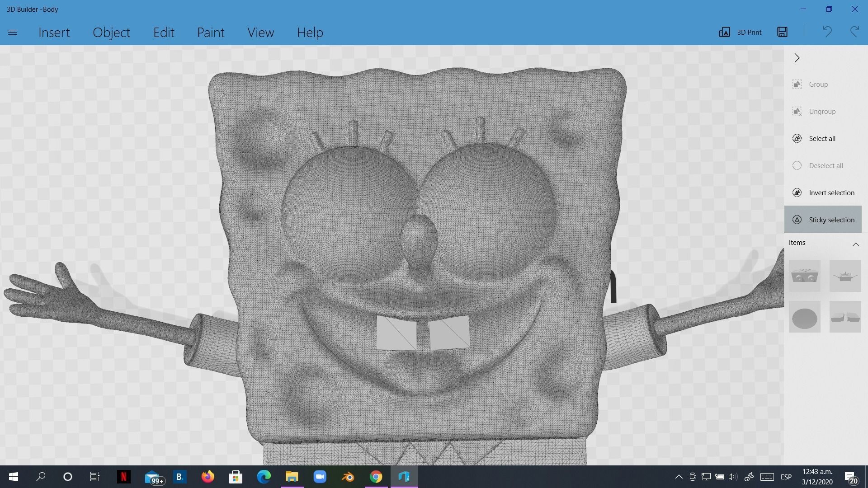Screen dimensions: 868x488
Task: Click the Group icon
Action: click(797, 84)
